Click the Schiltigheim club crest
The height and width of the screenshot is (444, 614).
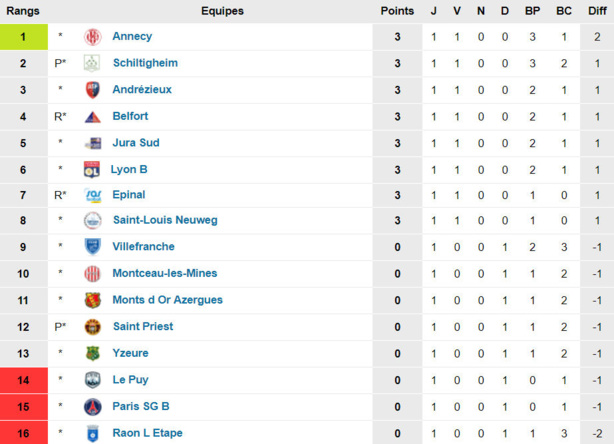pos(93,63)
